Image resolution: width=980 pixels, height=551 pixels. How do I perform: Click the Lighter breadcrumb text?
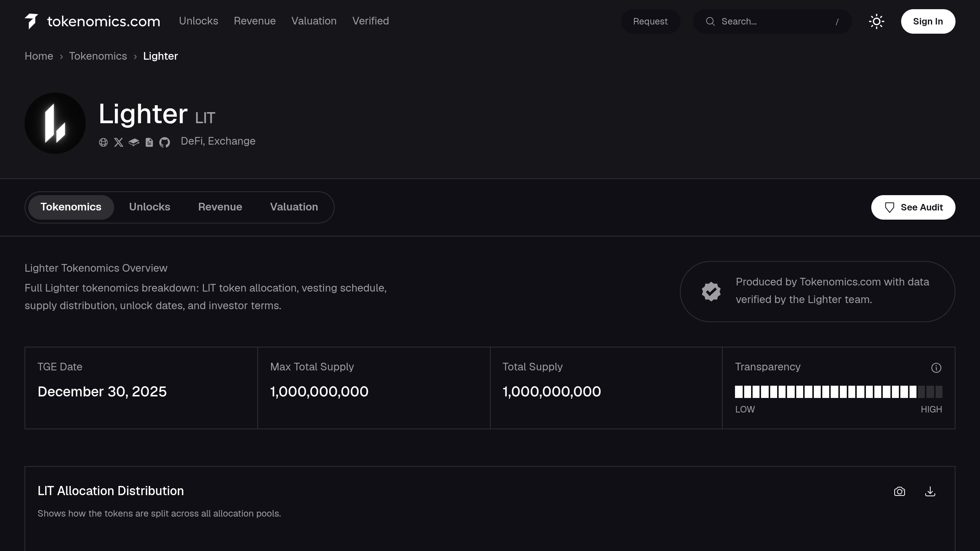tap(160, 56)
